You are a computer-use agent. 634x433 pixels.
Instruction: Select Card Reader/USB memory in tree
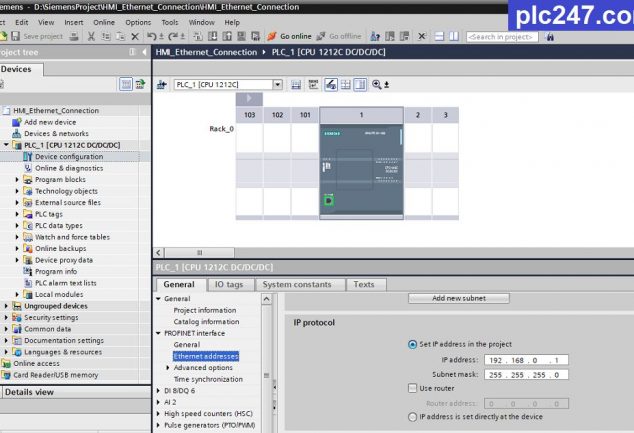point(56,375)
